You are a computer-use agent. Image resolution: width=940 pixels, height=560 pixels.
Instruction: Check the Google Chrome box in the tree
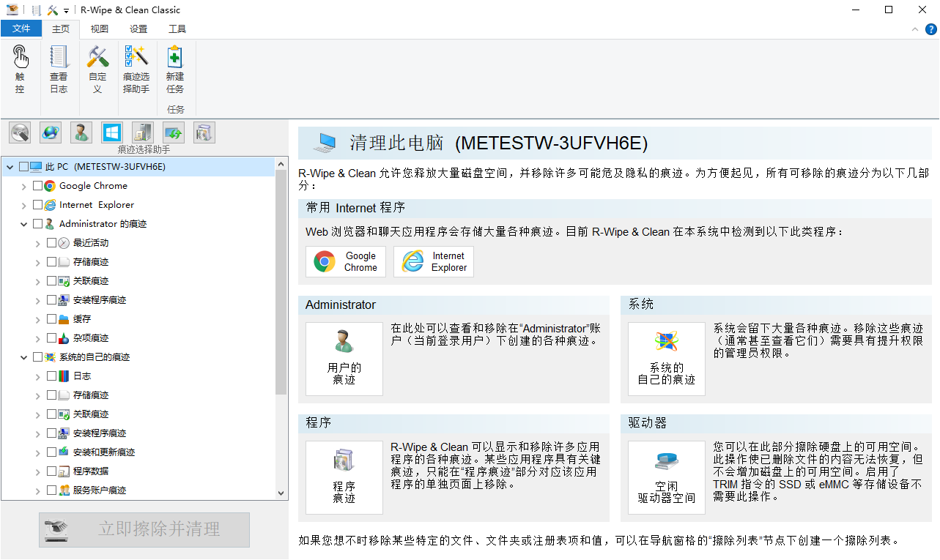38,186
